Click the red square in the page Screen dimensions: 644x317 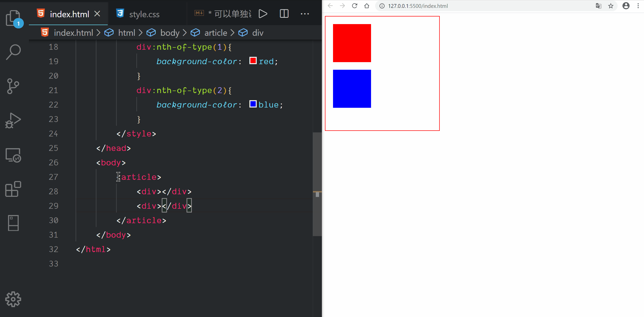pos(352,43)
